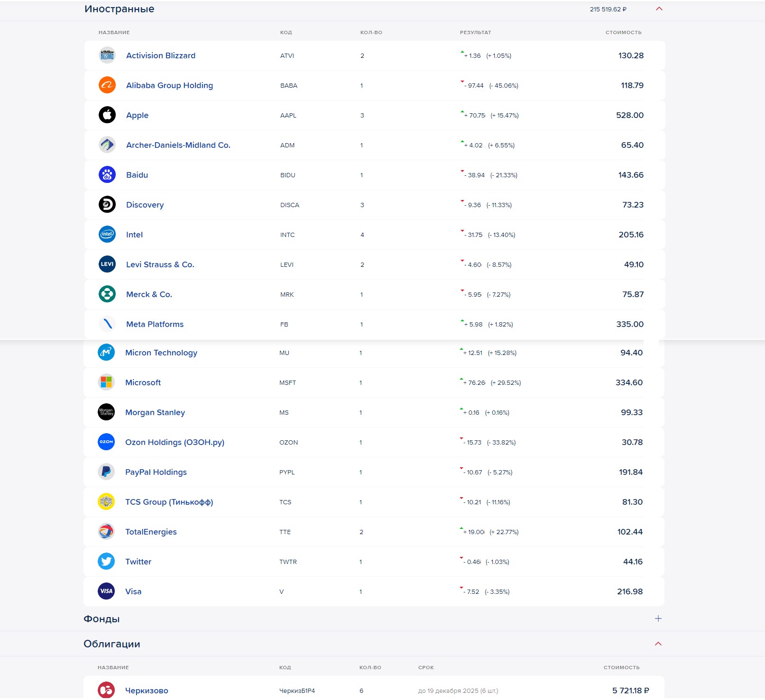Image resolution: width=765 pixels, height=700 pixels.
Task: Click term text до 19 декабря 2025
Action: pyautogui.click(x=448, y=691)
